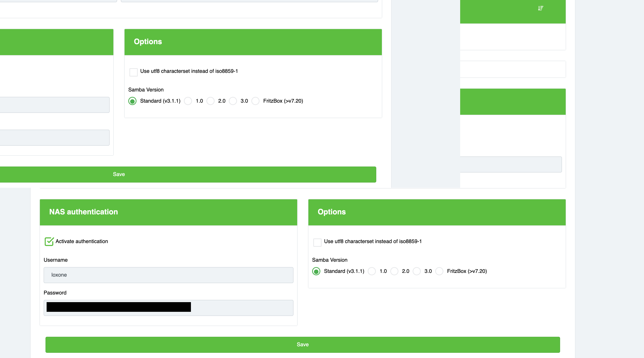Viewport: 644px width, 358px height.
Task: Choose FritzBox (>v7.20) in lower Options panel
Action: tap(439, 271)
